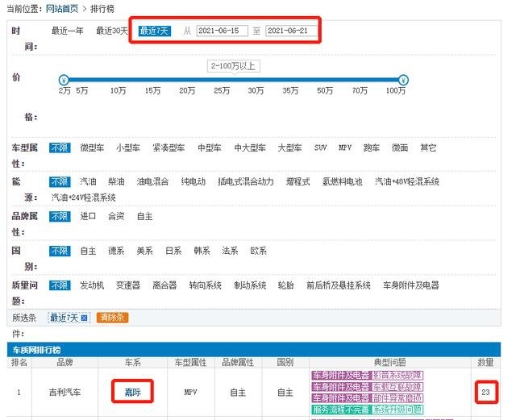Filter by 汽油+48V轻混系统
Image resolution: width=516 pixels, height=420 pixels.
pyautogui.click(x=406, y=181)
